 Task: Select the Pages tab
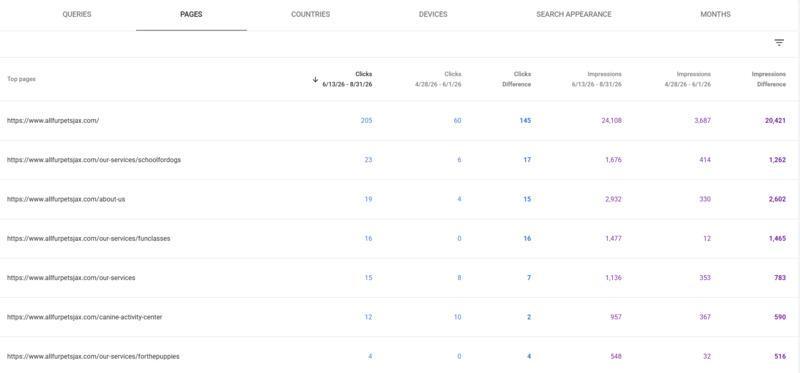pos(191,14)
